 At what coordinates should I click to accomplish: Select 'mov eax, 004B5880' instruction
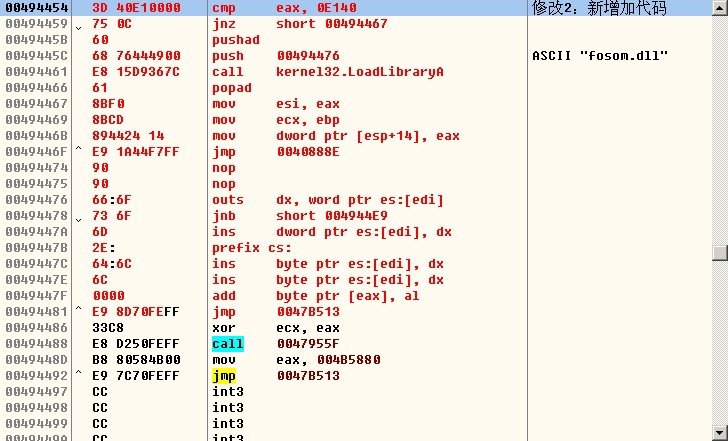point(296,360)
